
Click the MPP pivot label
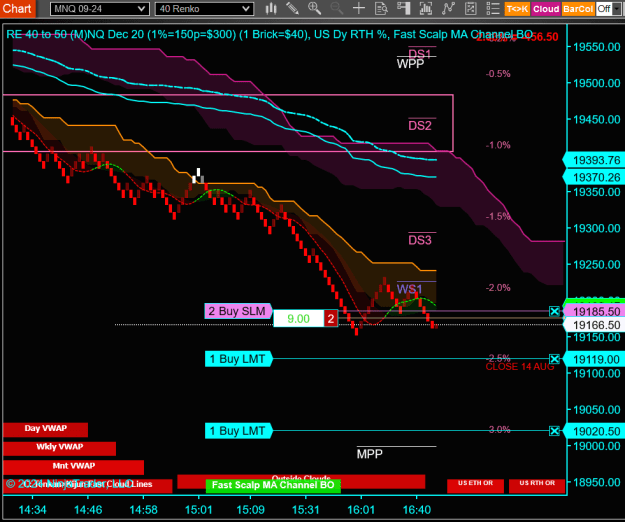tap(369, 454)
